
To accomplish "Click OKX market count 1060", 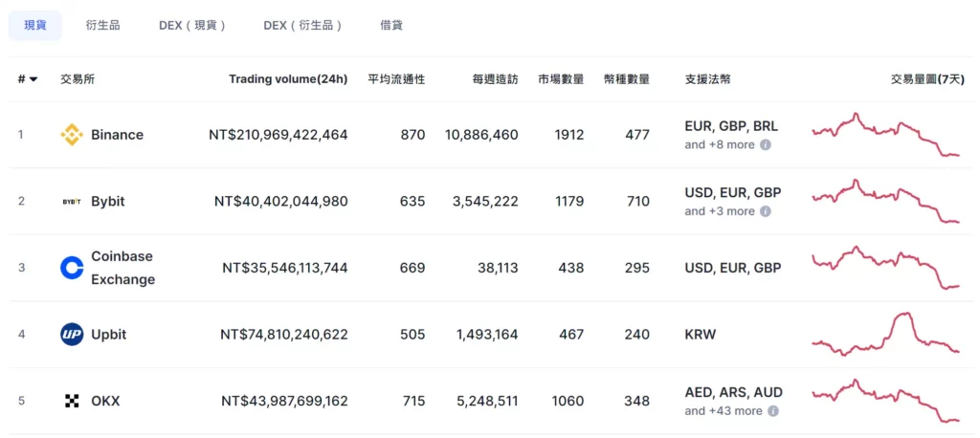I will tap(568, 401).
